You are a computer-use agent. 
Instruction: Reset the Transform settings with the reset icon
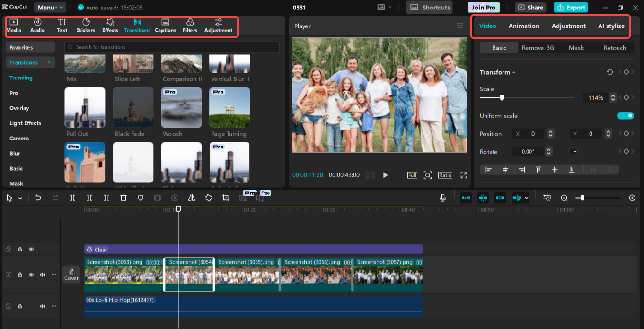(610, 72)
